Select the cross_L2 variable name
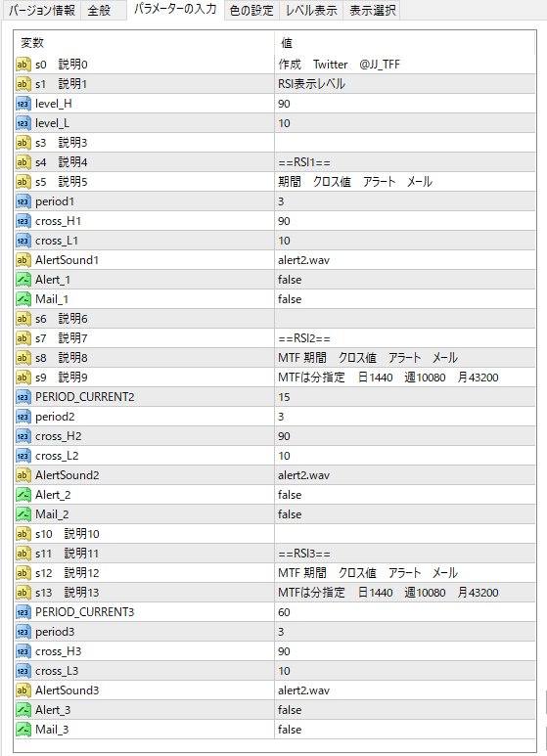547x756 pixels. 57,456
